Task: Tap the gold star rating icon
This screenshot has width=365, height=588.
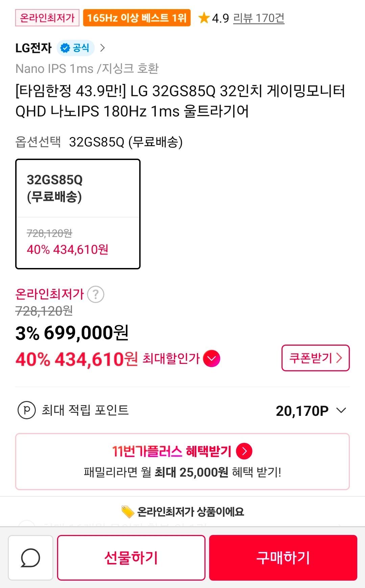Action: pos(204,18)
